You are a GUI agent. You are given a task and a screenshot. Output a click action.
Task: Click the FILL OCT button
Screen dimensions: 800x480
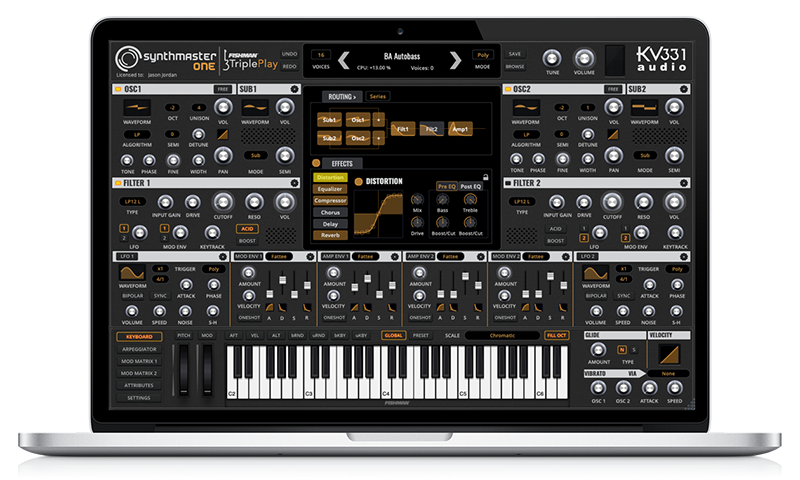pyautogui.click(x=556, y=336)
